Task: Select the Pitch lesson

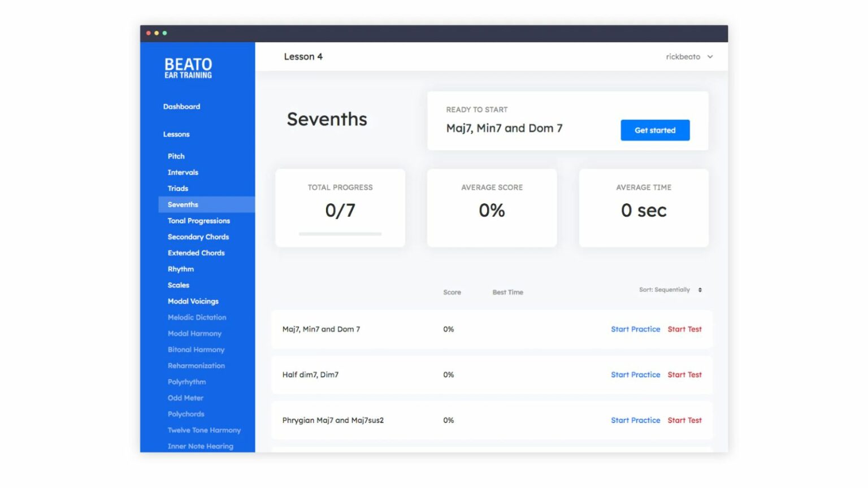Action: [176, 156]
